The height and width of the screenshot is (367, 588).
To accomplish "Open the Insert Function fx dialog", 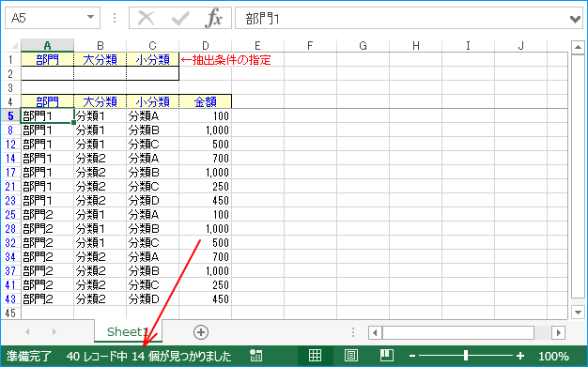I will tap(214, 18).
